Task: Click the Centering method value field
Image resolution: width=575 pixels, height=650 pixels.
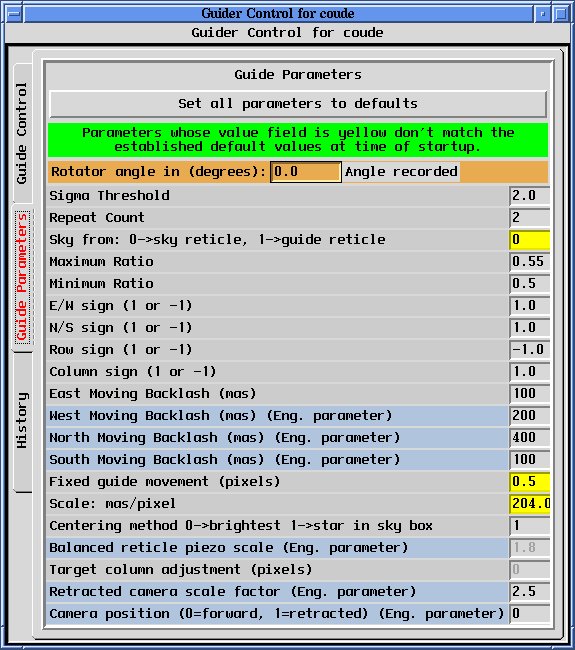Action: point(529,525)
